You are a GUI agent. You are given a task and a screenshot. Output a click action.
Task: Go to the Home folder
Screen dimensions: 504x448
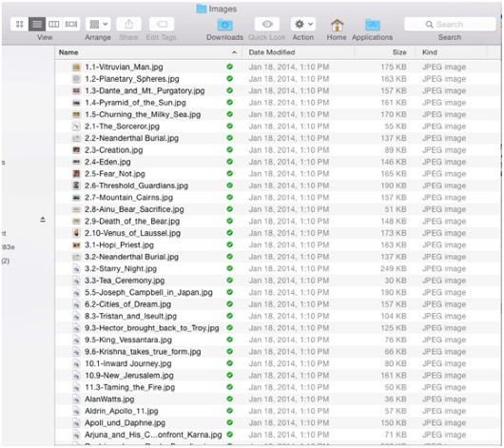pos(337,25)
